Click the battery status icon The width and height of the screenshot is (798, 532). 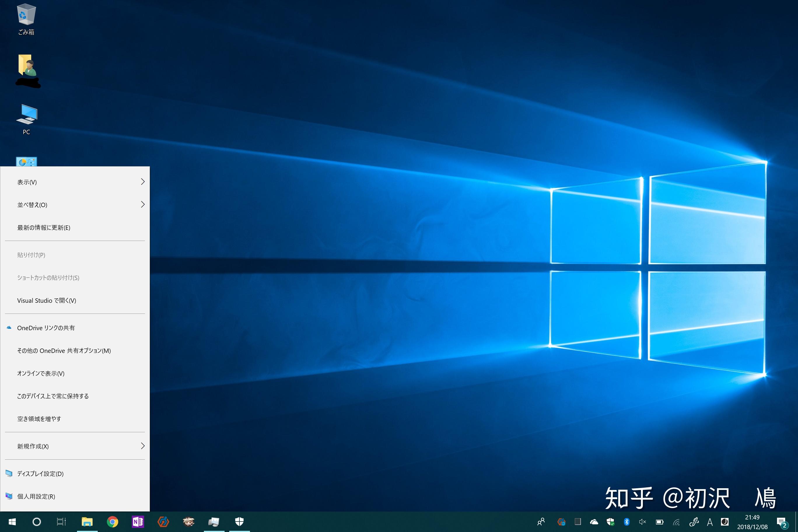[x=659, y=522]
